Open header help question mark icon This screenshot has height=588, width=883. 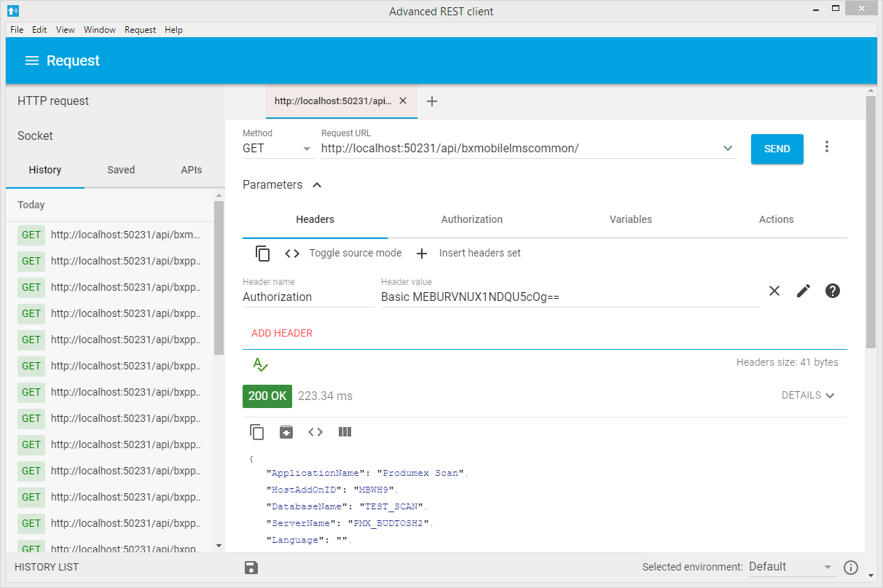click(832, 291)
